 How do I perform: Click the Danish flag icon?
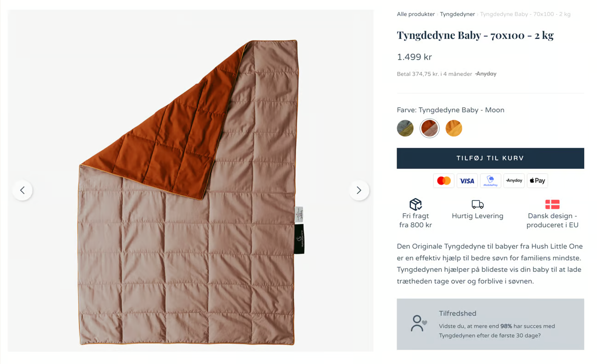pos(552,204)
